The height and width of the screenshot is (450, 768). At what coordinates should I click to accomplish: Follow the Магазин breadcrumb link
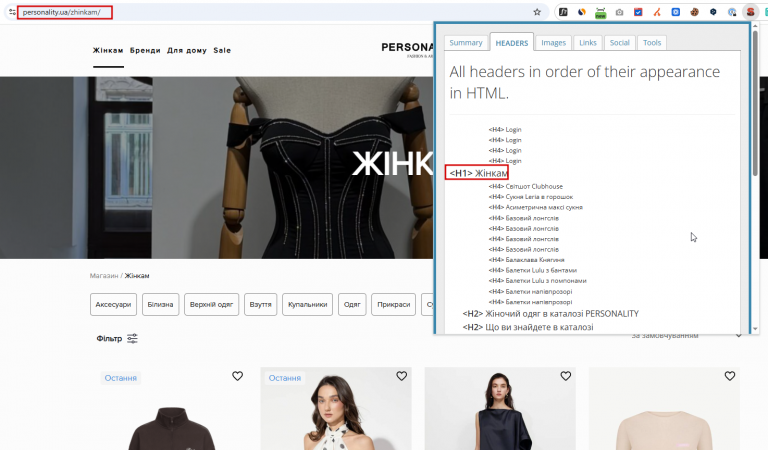click(x=104, y=276)
